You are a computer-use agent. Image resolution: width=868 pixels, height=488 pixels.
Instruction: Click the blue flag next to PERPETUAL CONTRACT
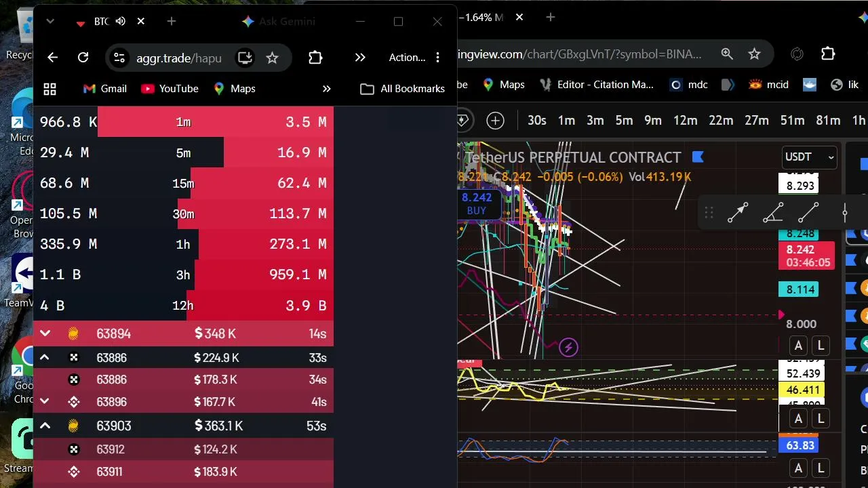(698, 157)
